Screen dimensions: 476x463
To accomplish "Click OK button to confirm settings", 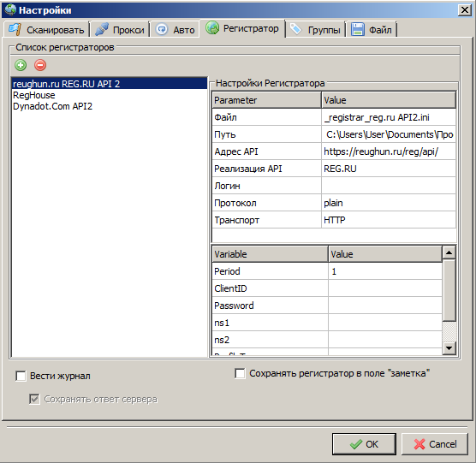I will coord(364,444).
